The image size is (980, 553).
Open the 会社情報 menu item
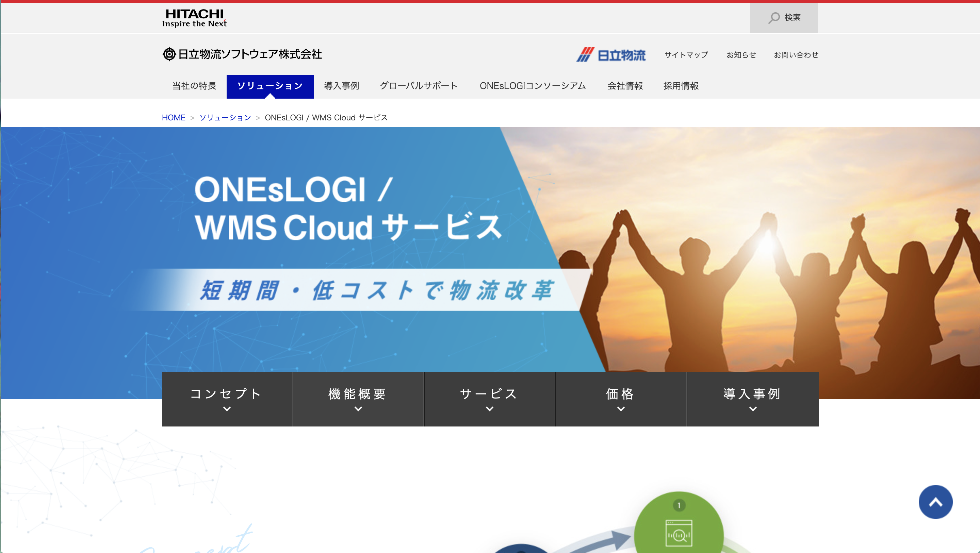pos(625,86)
